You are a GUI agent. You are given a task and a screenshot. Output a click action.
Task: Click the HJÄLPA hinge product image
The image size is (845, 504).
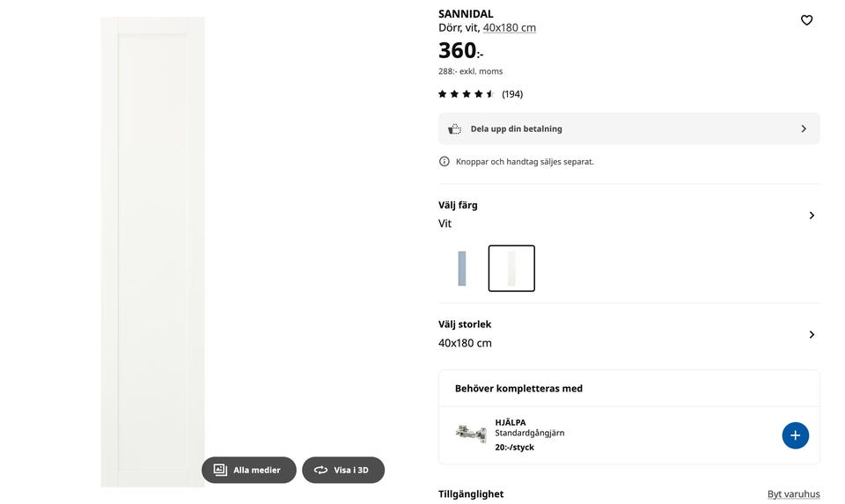click(471, 434)
